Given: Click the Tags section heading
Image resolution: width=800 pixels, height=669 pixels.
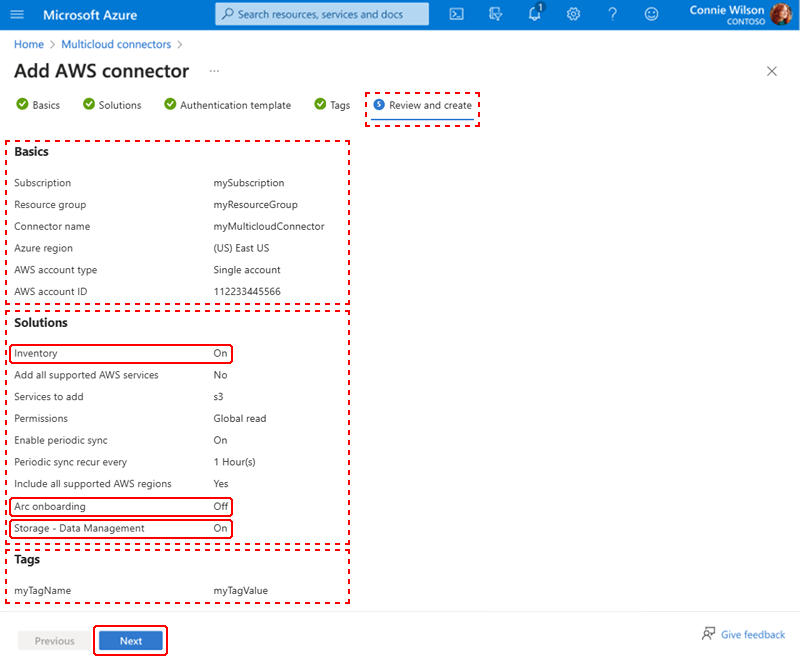Looking at the screenshot, I should pyautogui.click(x=27, y=559).
